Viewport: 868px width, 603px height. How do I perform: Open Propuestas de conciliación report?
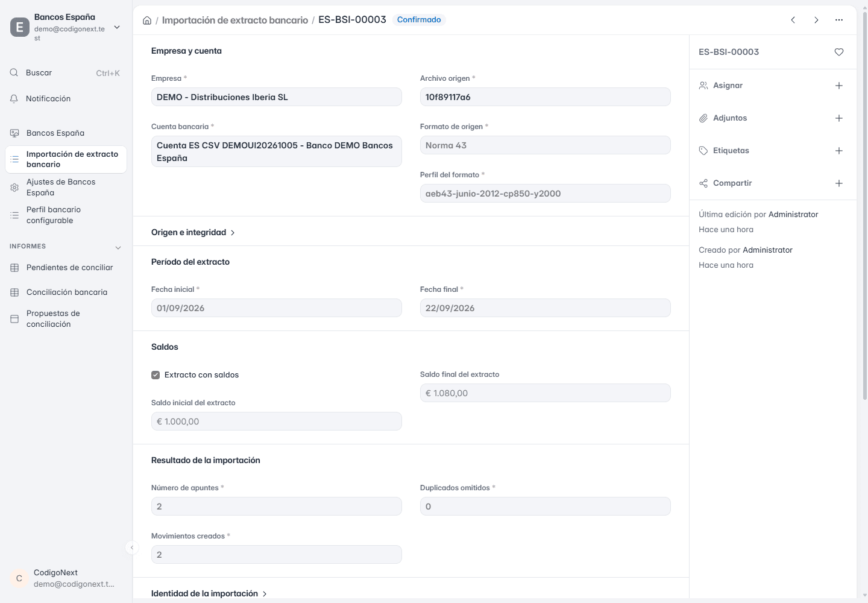[x=66, y=319]
